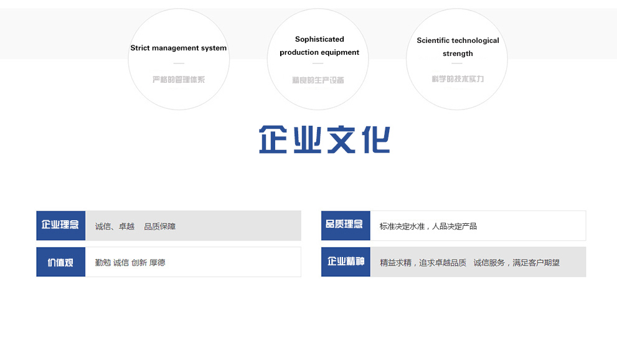Select the "Scientific technological strength" circle title
This screenshot has width=617, height=364.
point(458,47)
